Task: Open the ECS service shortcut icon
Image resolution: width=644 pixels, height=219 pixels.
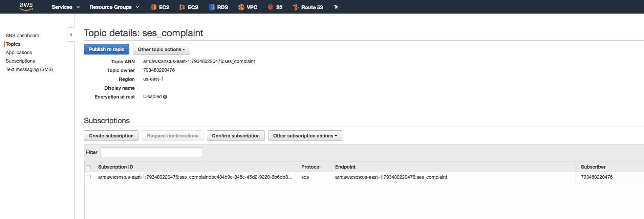Action: 182,7
